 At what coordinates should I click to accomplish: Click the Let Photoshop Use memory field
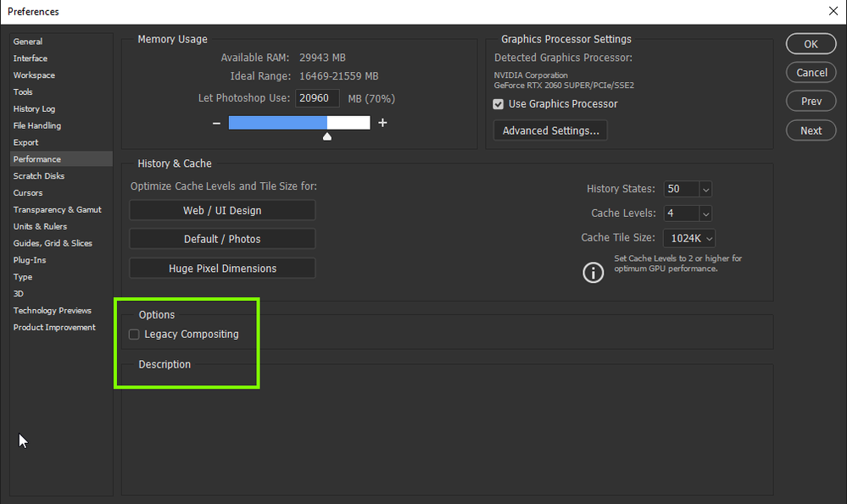pyautogui.click(x=317, y=98)
